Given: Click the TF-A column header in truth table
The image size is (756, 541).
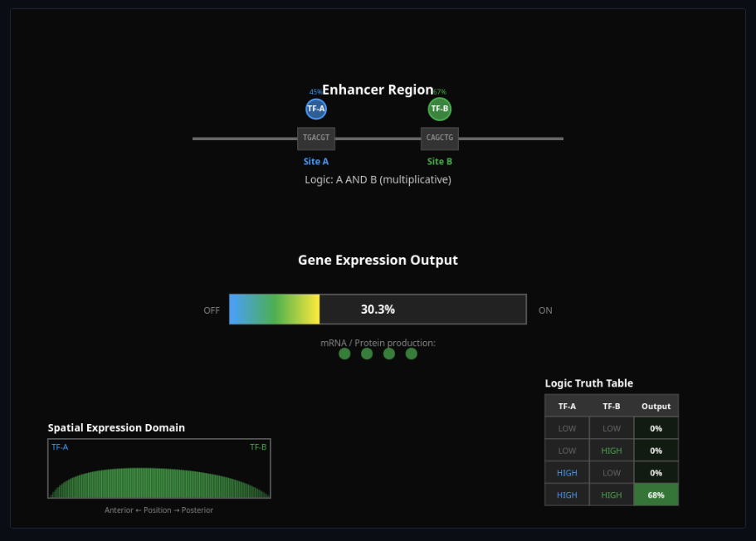Looking at the screenshot, I should click(x=567, y=406).
